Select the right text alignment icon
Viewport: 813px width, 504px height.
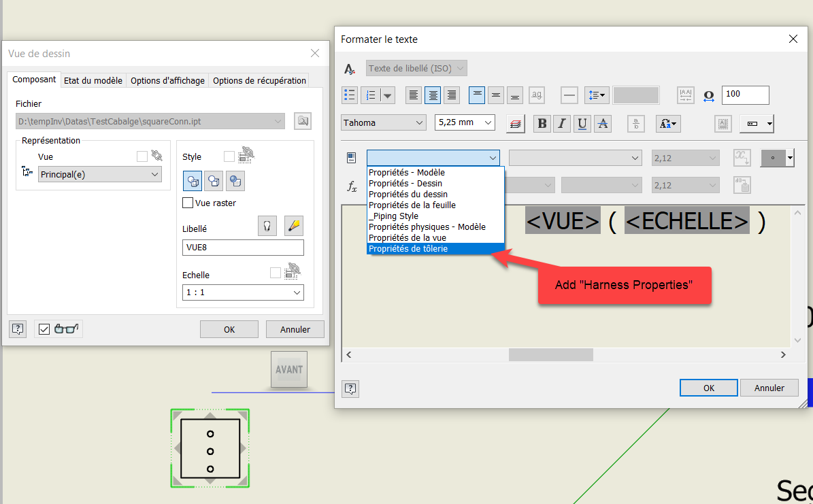point(452,95)
